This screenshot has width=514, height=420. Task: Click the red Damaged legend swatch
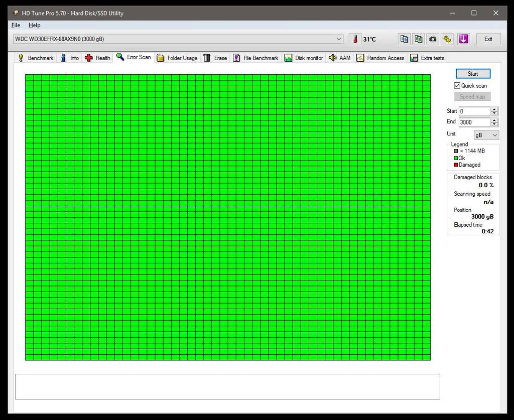click(456, 165)
